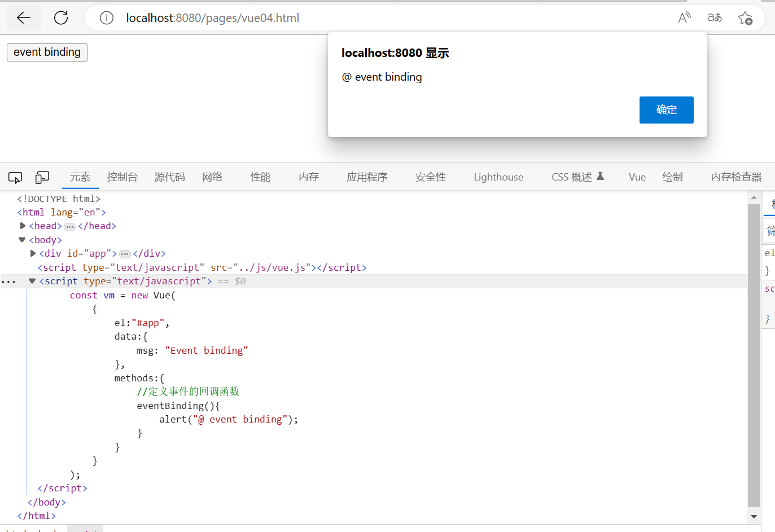
Task: Select the html lang="en" node
Action: (62, 212)
